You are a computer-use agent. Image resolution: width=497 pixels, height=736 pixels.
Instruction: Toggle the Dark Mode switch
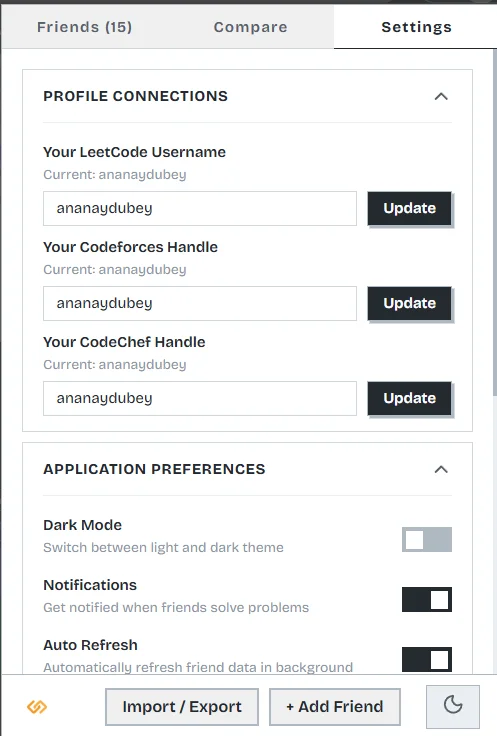(427, 539)
